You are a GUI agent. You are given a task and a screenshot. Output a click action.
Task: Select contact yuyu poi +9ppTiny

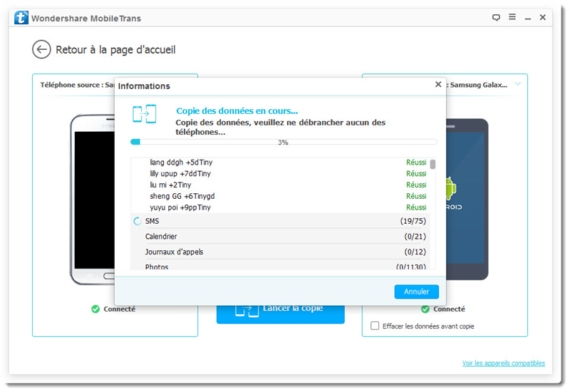[x=180, y=207]
